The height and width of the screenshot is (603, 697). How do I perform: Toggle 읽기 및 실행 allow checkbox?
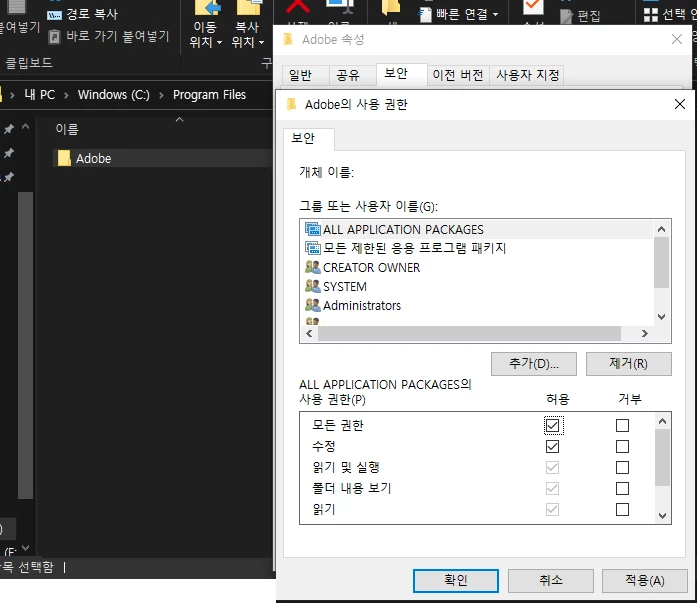553,467
